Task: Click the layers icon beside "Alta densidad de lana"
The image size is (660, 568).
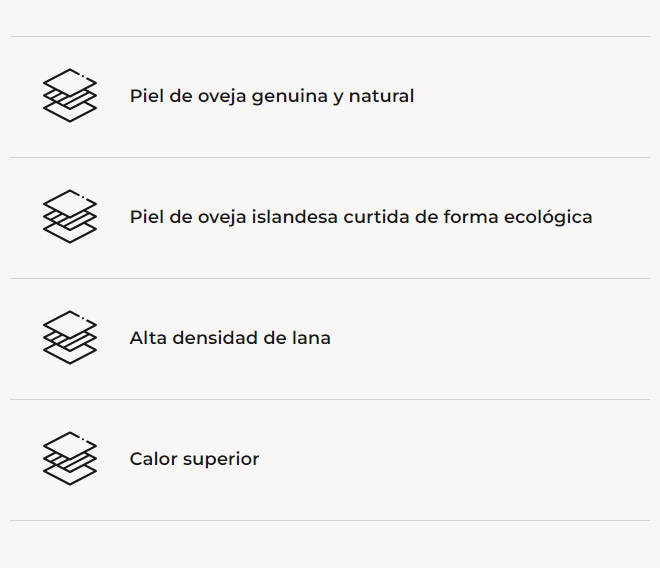Action: point(70,338)
